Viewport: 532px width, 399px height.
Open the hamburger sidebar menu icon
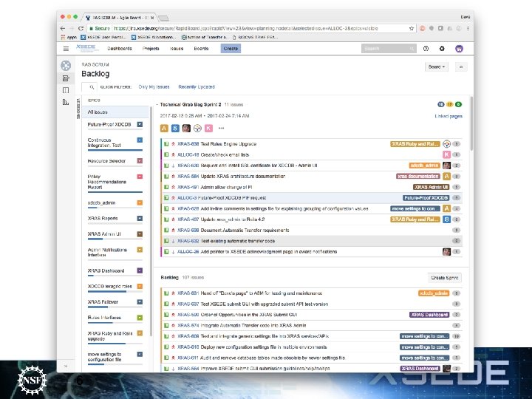(x=66, y=49)
